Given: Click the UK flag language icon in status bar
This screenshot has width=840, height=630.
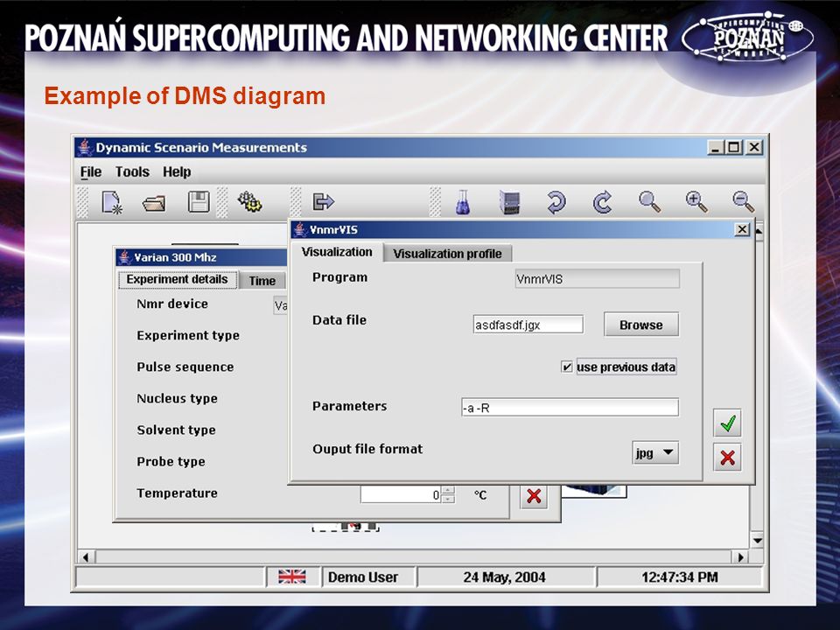Looking at the screenshot, I should coord(292,577).
